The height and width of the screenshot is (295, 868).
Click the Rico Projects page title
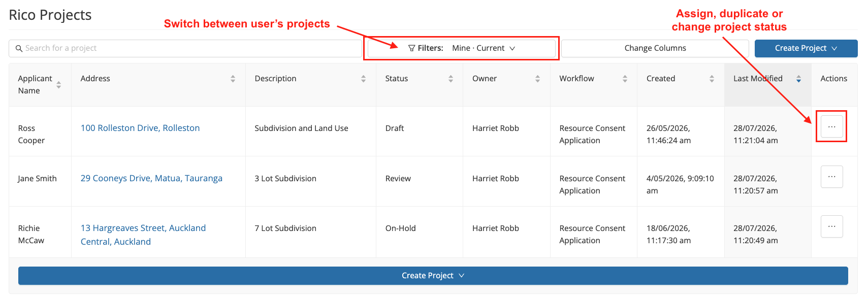click(x=50, y=15)
